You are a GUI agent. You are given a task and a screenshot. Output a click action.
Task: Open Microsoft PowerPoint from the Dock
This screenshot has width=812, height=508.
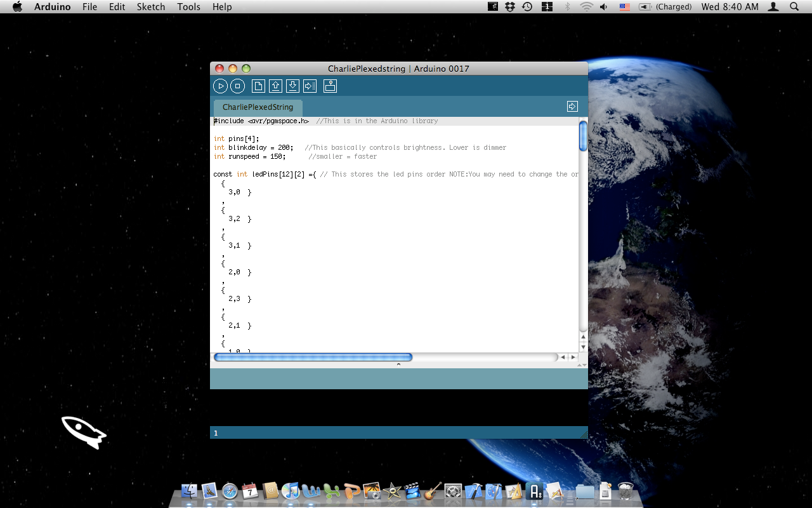(352, 491)
